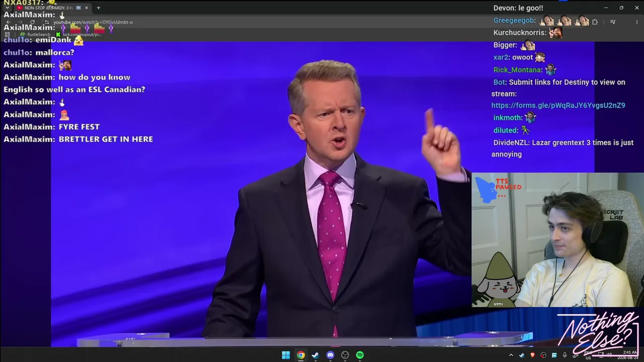Click the username Kurchucknorris in chat
The width and height of the screenshot is (644, 362).
[x=520, y=33]
